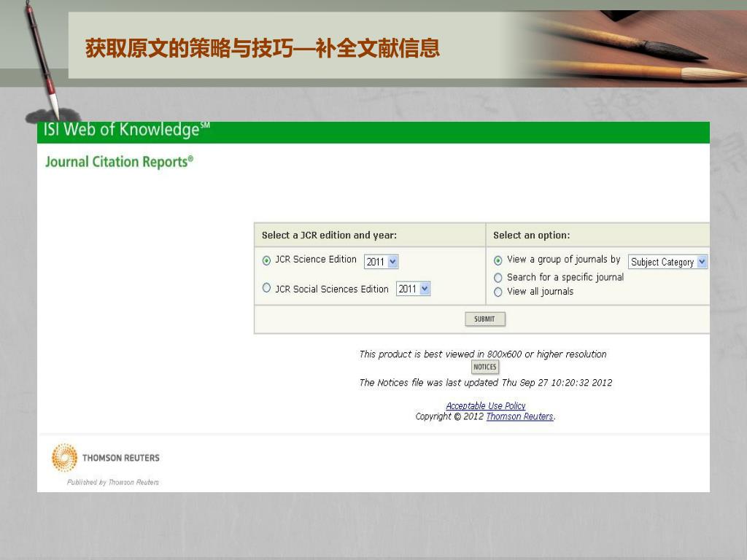Click the Notices file last updated text
The image size is (747, 560).
pos(485,383)
